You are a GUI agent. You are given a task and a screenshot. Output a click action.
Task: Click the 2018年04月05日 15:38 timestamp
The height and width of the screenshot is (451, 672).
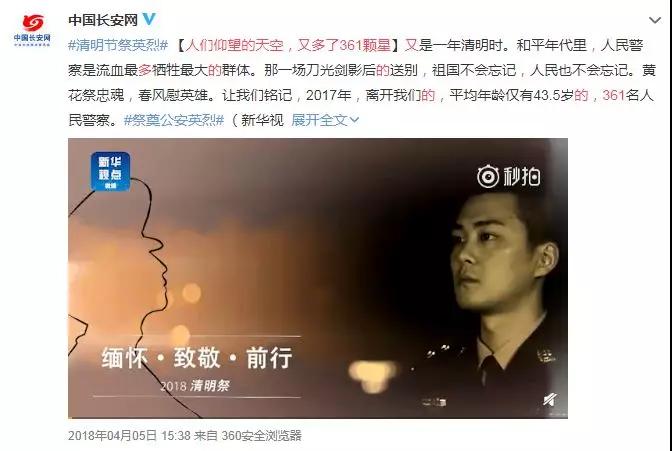[x=129, y=436]
